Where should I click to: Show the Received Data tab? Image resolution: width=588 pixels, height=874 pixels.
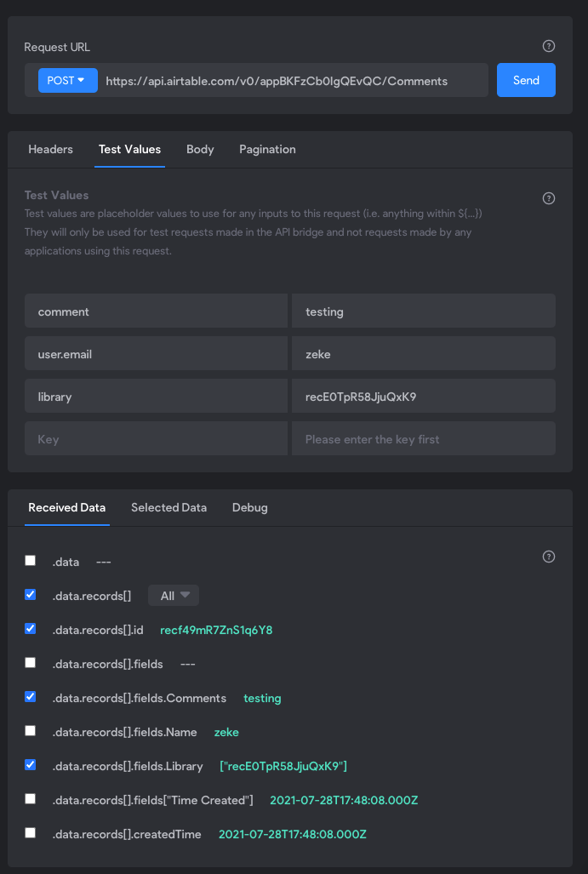pyautogui.click(x=67, y=508)
